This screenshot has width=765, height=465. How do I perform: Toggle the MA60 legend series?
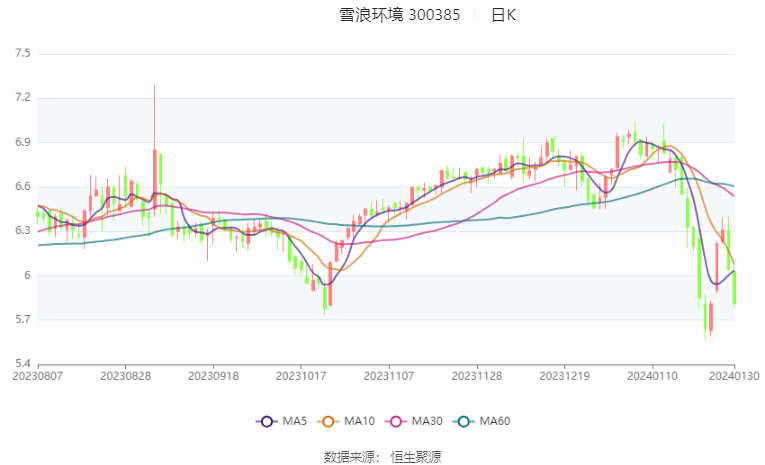tap(482, 421)
